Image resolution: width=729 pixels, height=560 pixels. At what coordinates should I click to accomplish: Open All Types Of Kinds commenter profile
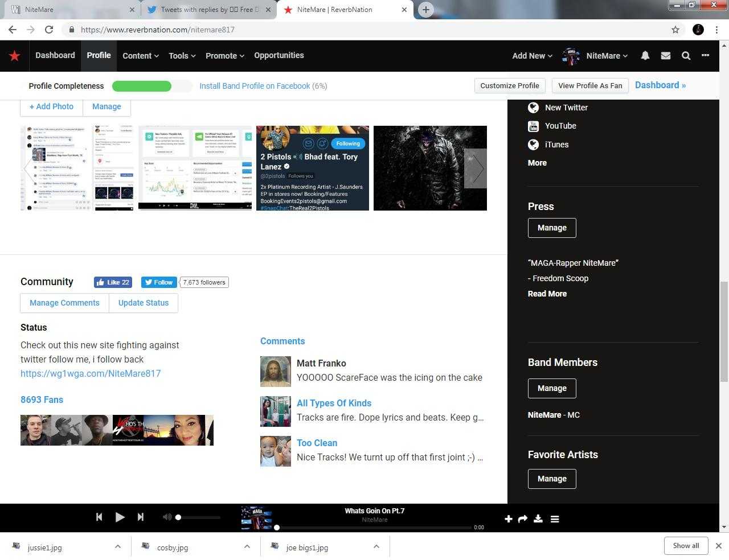[334, 403]
